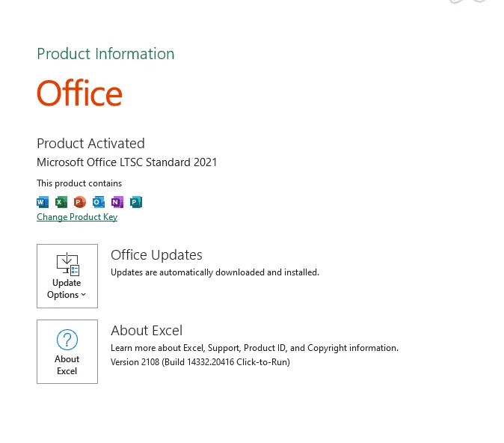504x443 pixels.
Task: Click the Publisher app icon
Action: pyautogui.click(x=136, y=202)
